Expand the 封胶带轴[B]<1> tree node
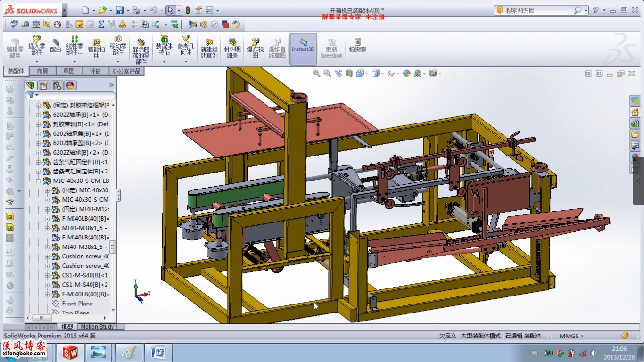Viewport: 644px width, 362px height. coord(39,124)
